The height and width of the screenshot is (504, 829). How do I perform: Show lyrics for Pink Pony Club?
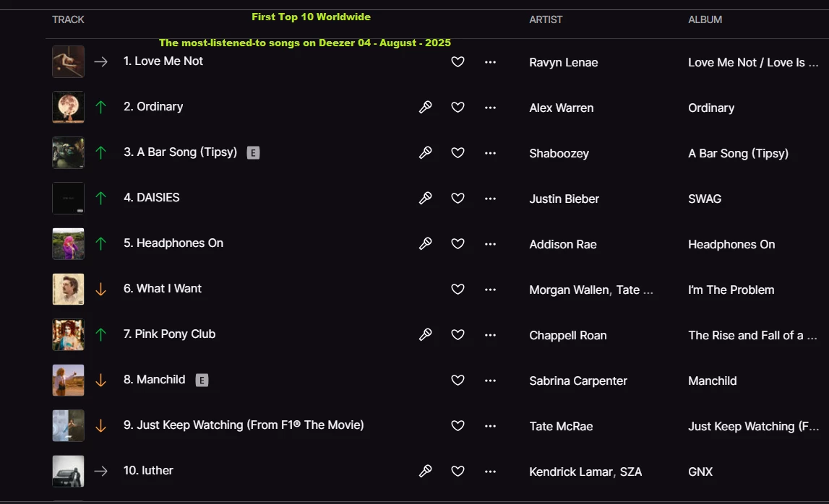[x=426, y=335]
